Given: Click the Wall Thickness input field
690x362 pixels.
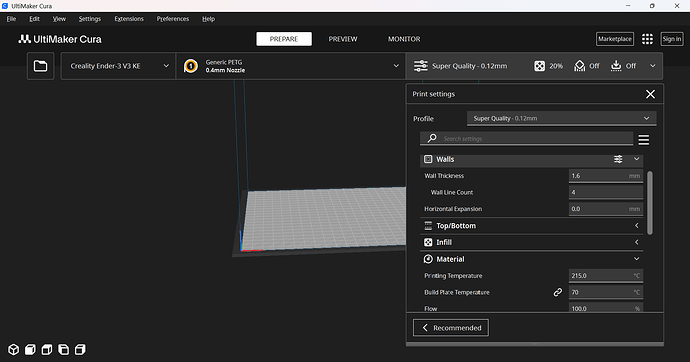Looking at the screenshot, I should pos(606,176).
